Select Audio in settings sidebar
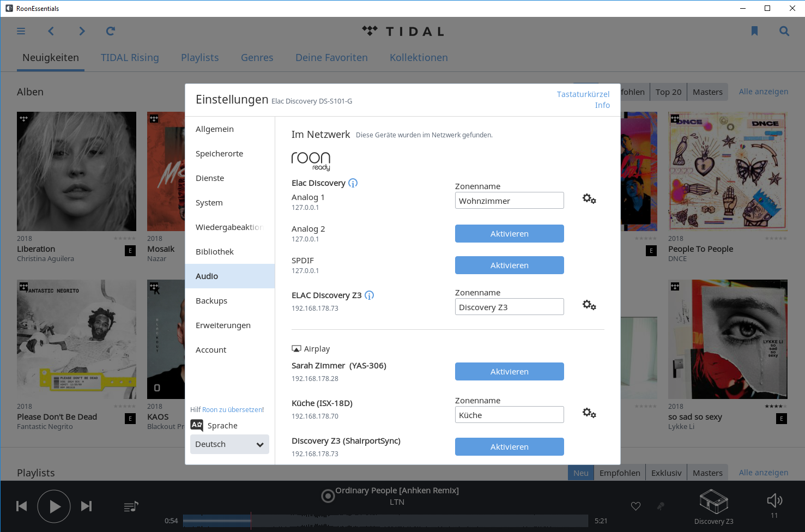The height and width of the screenshot is (532, 805). pyautogui.click(x=230, y=276)
